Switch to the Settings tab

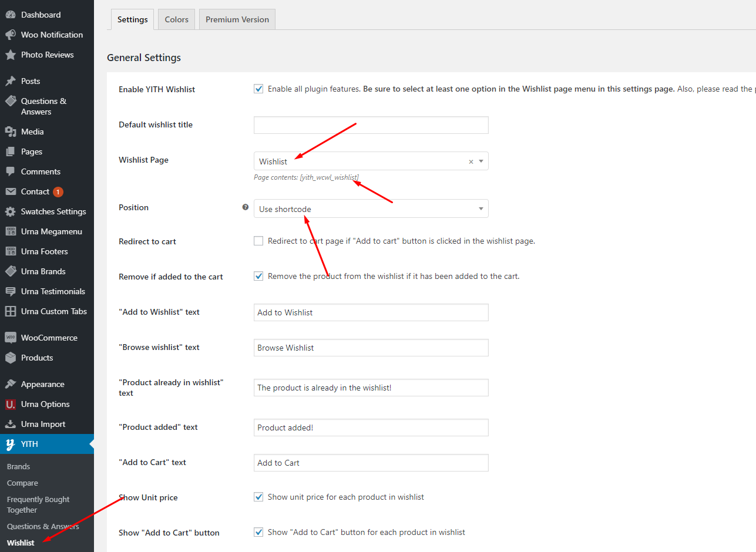coord(133,19)
